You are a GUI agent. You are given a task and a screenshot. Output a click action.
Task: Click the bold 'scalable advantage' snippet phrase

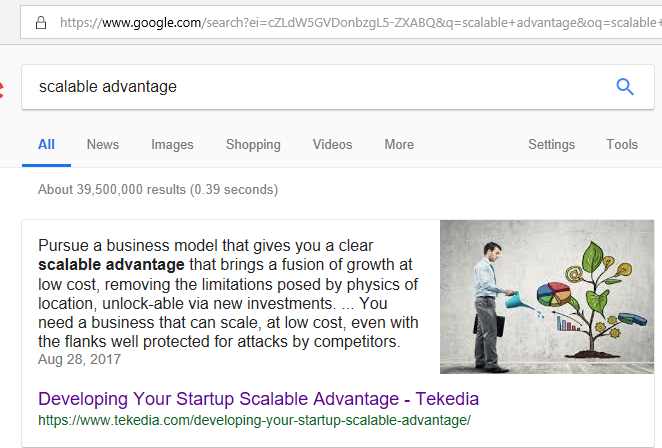click(x=111, y=265)
